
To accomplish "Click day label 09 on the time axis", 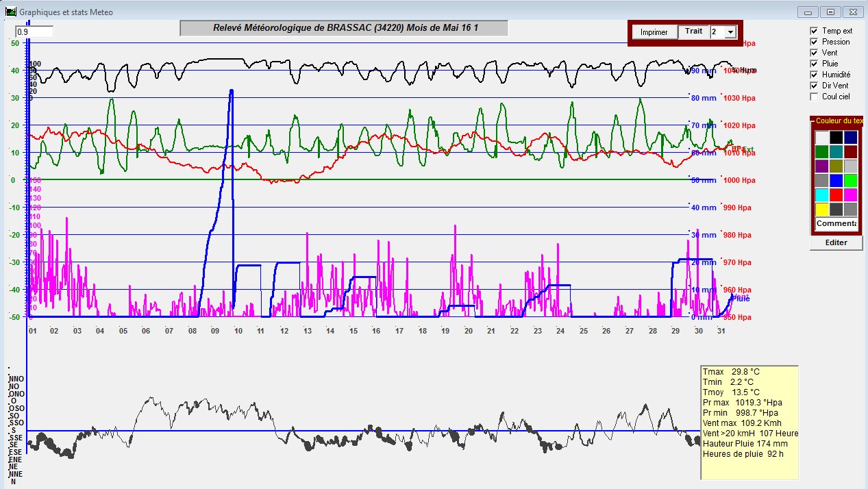I will pos(215,331).
